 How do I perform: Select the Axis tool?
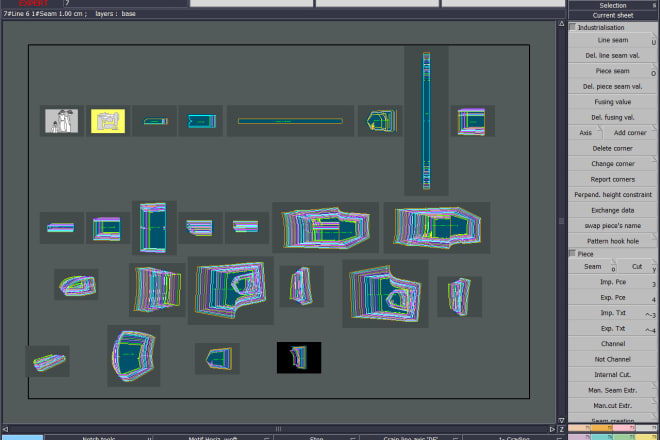pos(585,133)
